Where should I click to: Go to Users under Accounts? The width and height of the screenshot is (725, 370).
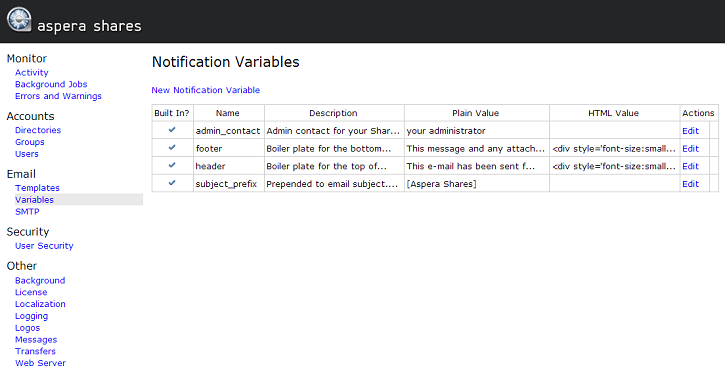click(26, 154)
